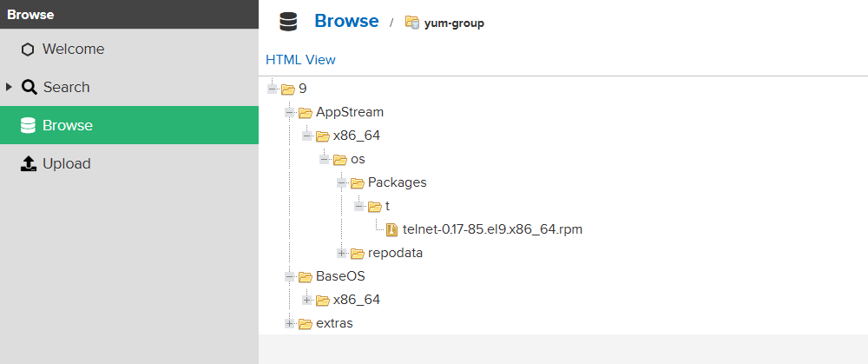This screenshot has width=868, height=364.
Task: Collapse the Packages folder
Action: click(341, 182)
